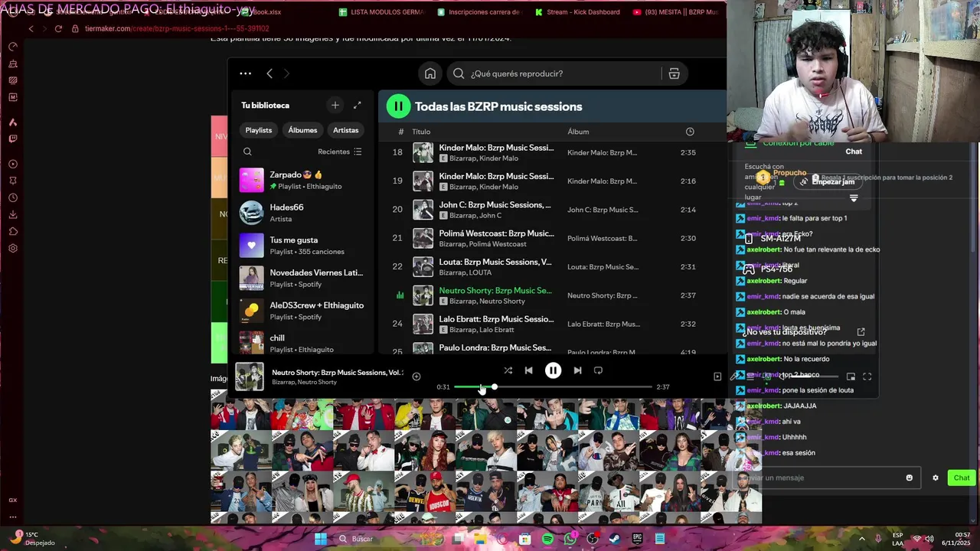Open Spotify three-dots main menu
The image size is (980, 551).
click(245, 73)
